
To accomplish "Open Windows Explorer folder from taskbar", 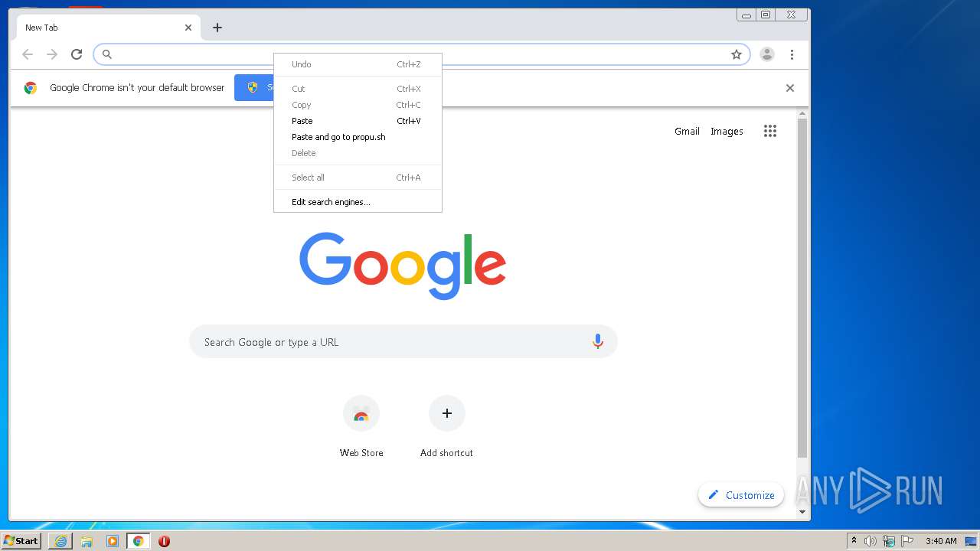I will [87, 541].
